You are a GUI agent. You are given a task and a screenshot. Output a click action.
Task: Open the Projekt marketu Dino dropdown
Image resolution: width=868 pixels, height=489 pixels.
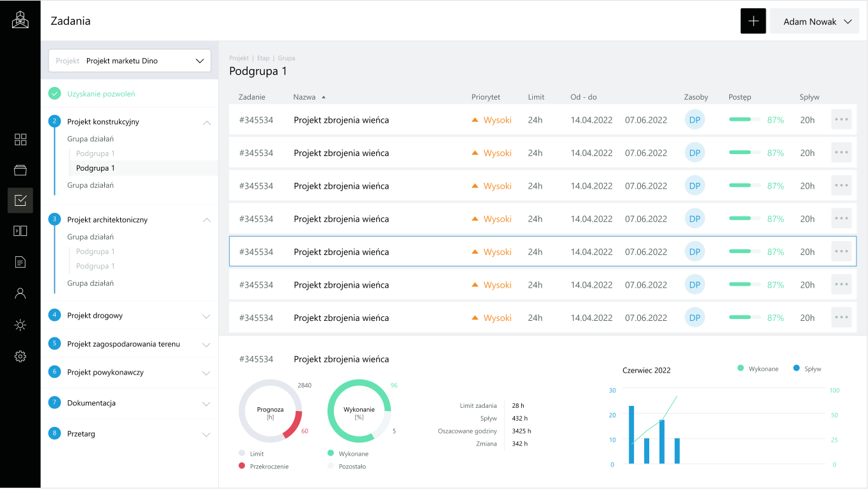point(130,61)
